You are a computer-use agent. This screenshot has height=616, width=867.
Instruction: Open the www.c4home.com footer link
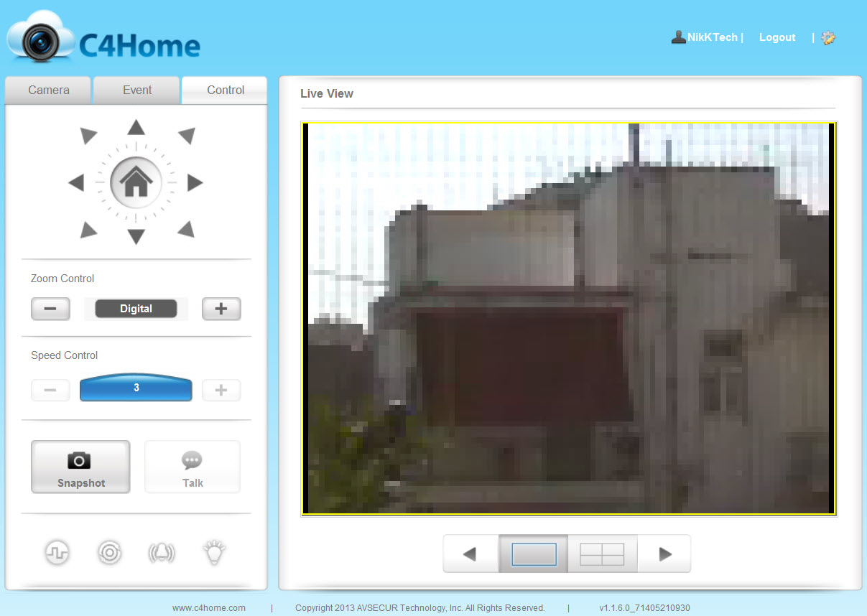coord(209,608)
